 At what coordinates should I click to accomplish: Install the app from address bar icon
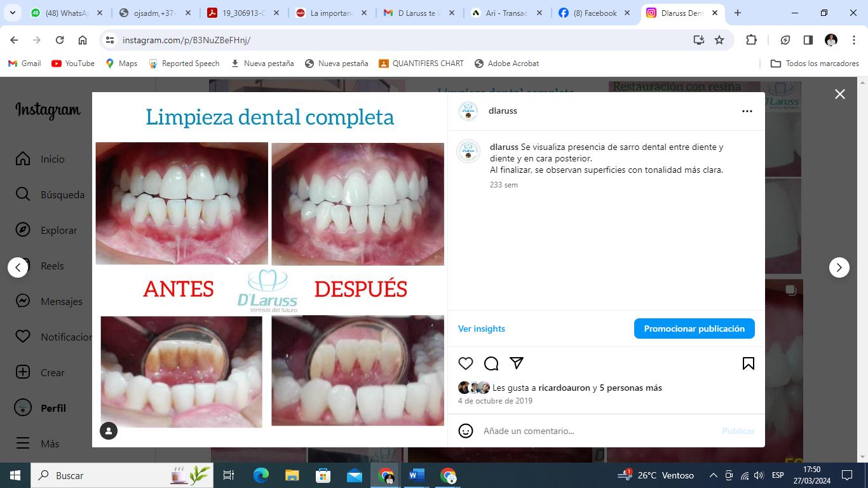point(699,40)
